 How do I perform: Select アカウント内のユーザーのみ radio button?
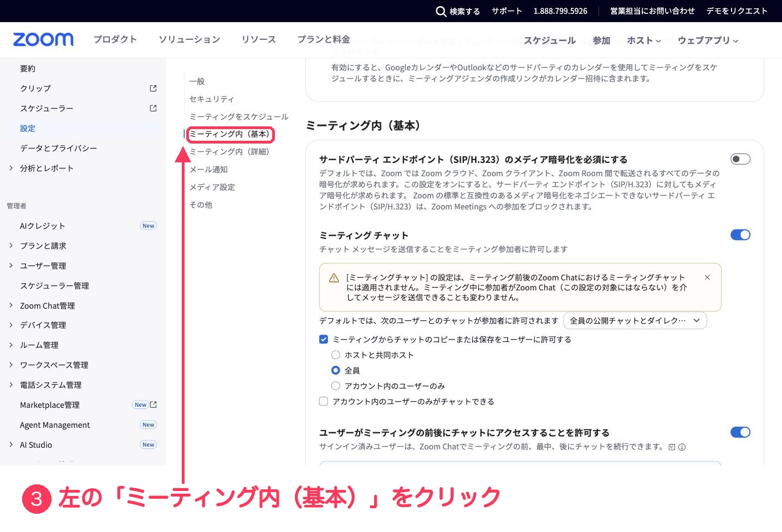tap(336, 386)
